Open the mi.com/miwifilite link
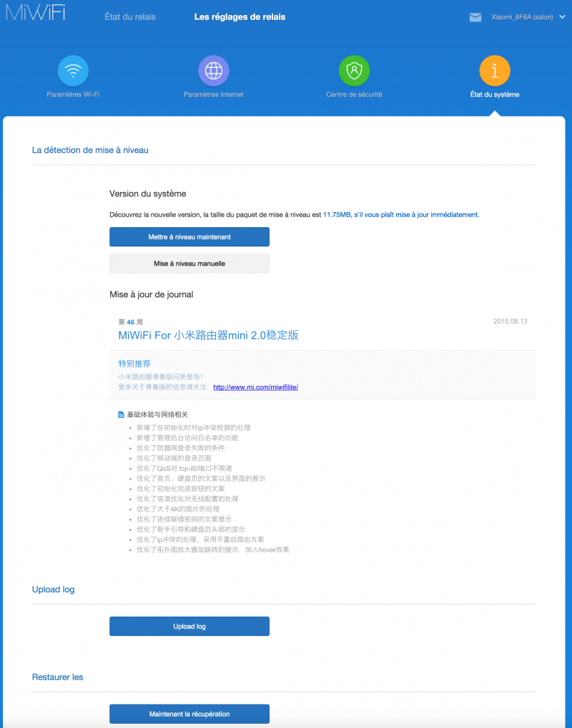 [x=255, y=387]
